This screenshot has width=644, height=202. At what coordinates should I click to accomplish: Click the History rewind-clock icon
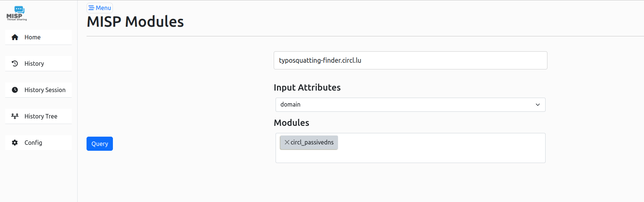[15, 63]
